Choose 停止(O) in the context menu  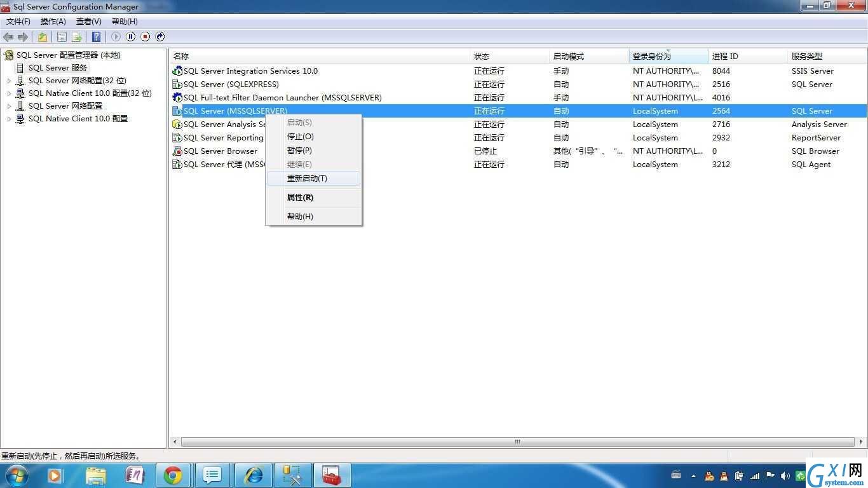coord(314,137)
